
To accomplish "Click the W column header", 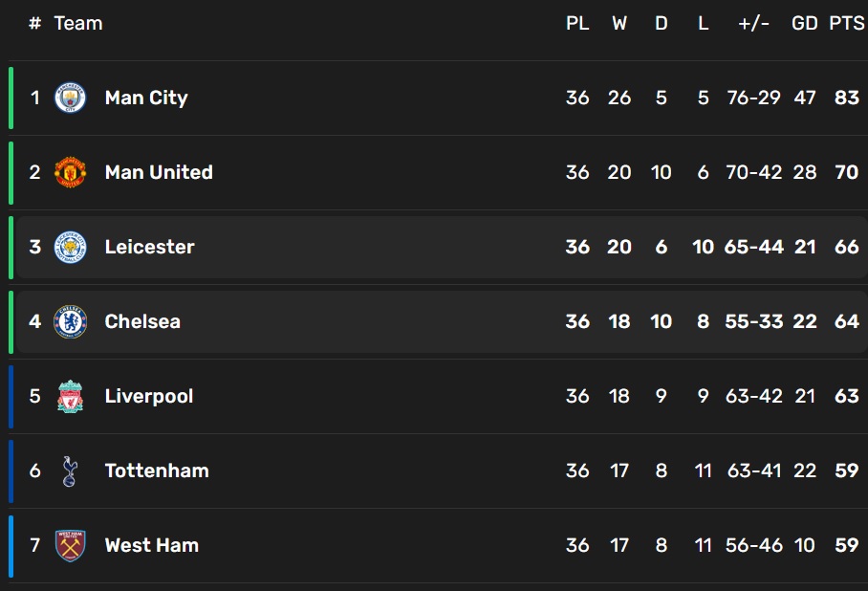I will [x=619, y=23].
